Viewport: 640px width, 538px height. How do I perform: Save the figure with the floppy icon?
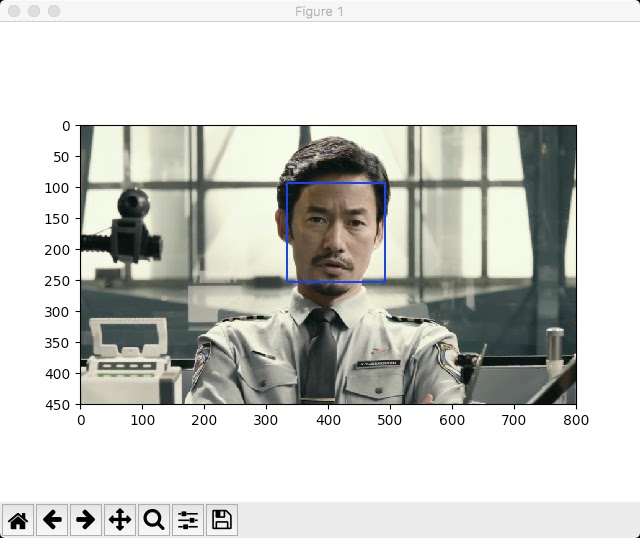click(222, 520)
